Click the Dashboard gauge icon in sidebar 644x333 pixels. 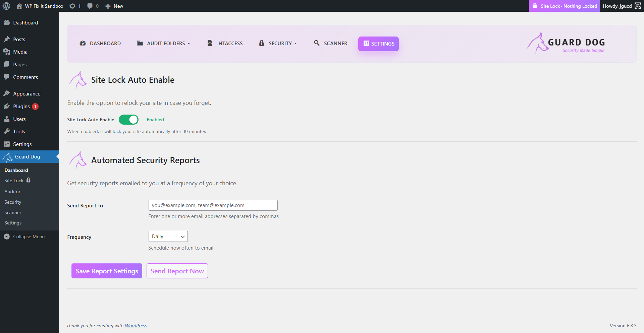7,22
